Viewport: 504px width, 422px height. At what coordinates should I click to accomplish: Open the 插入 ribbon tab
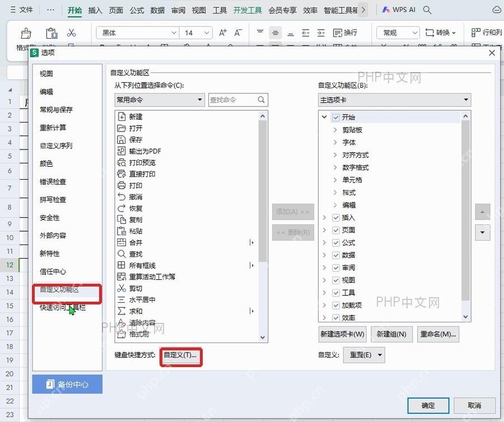pyautogui.click(x=95, y=10)
